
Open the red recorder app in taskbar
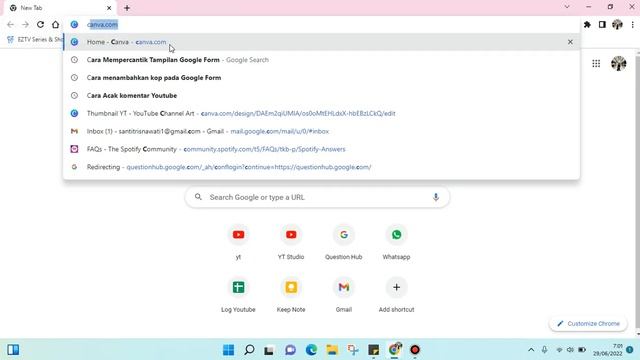(415, 350)
